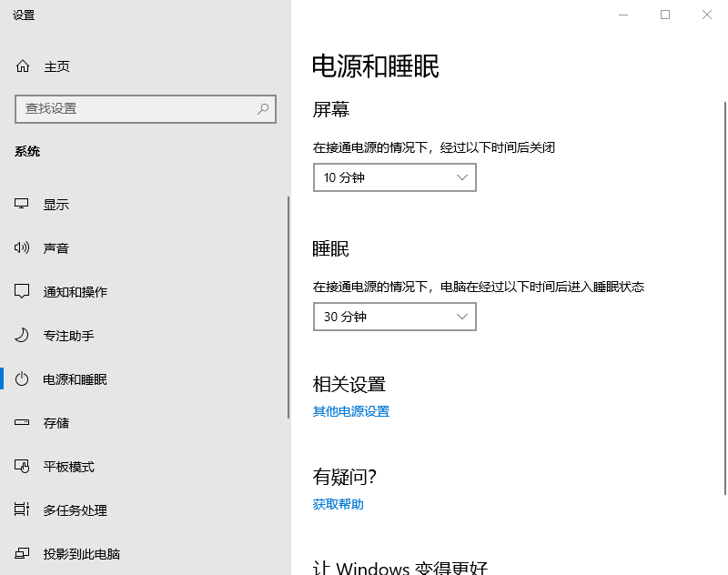Click the Notifications (通知和操作) icon
The height and width of the screenshot is (575, 728).
click(x=23, y=292)
